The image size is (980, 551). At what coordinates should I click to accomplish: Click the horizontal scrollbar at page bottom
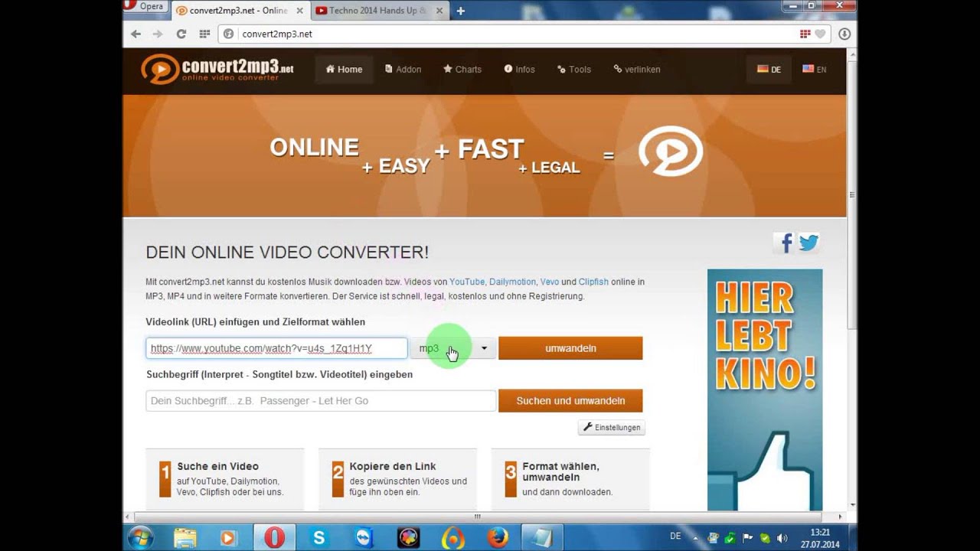click(478, 517)
